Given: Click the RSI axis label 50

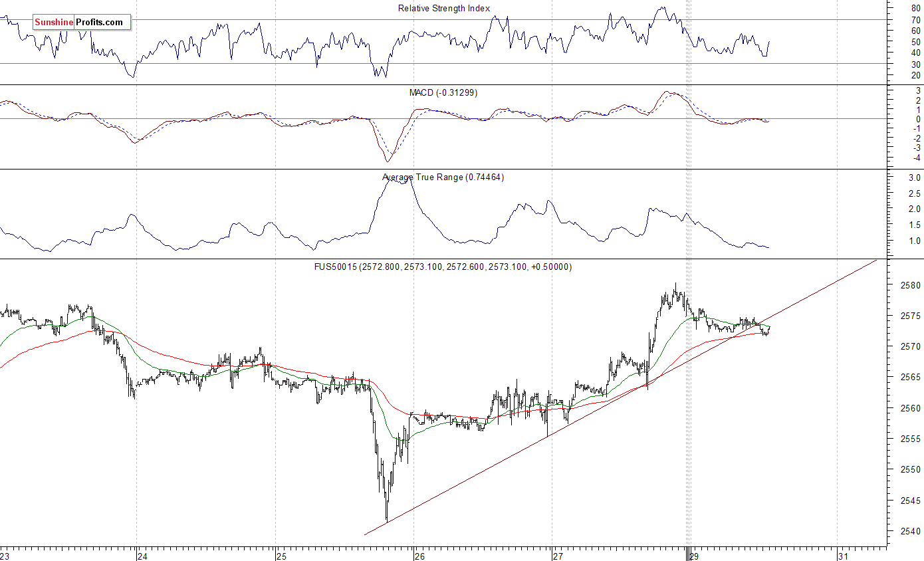Looking at the screenshot, I should tap(916, 42).
